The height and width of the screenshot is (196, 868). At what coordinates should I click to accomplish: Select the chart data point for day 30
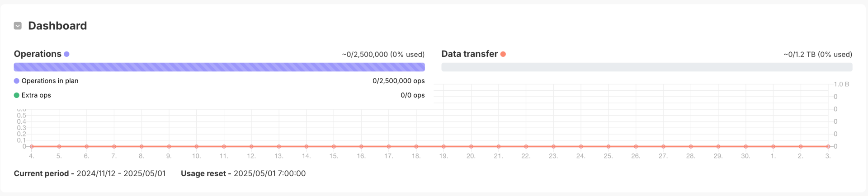click(x=745, y=146)
